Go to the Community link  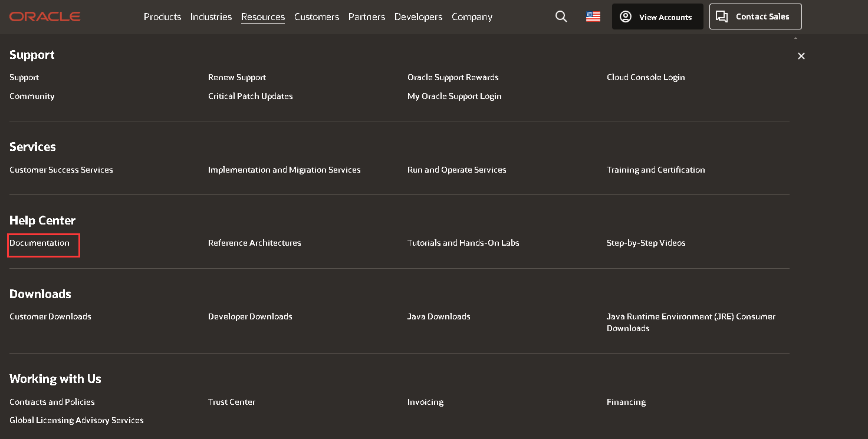click(32, 96)
